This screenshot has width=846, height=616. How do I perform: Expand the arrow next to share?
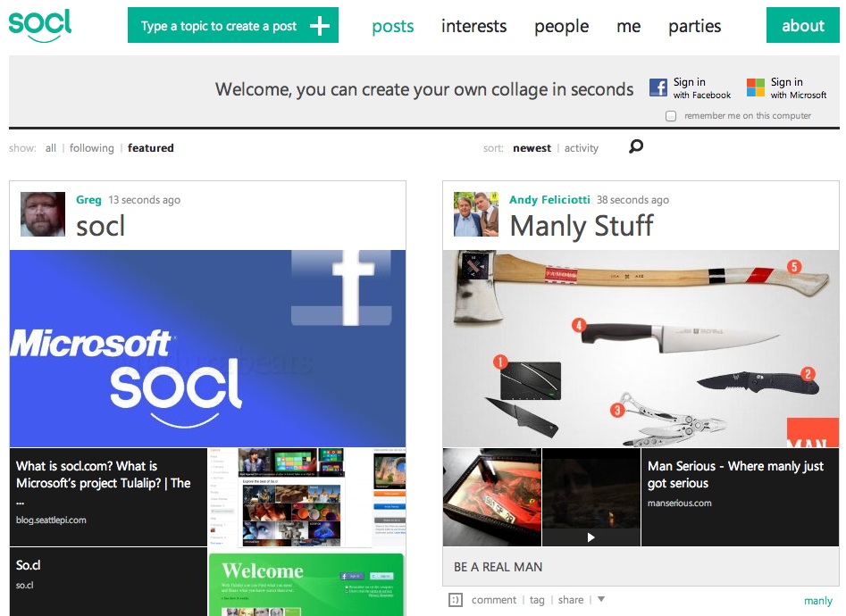coord(601,600)
